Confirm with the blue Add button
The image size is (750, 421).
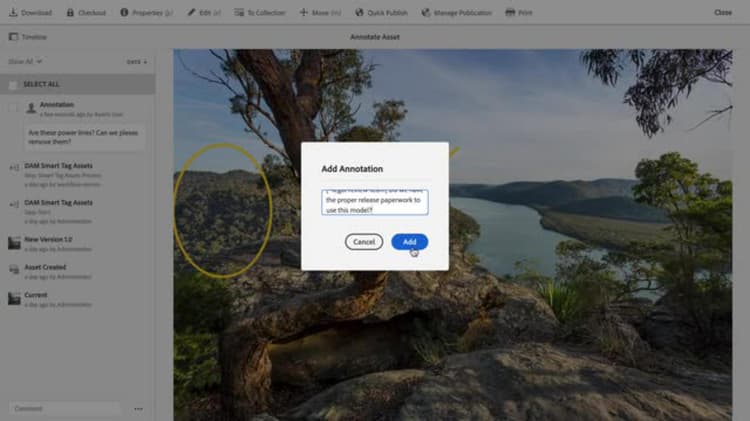click(x=409, y=242)
